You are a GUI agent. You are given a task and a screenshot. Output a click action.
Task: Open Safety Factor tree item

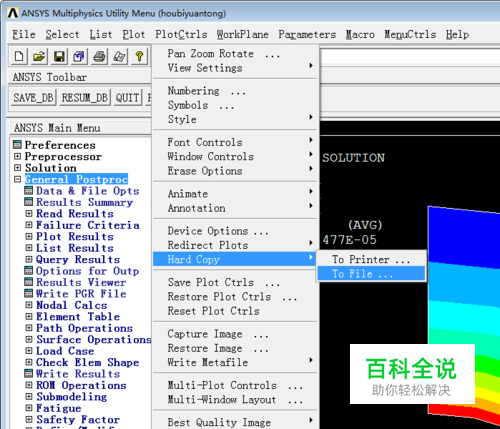pyautogui.click(x=78, y=419)
